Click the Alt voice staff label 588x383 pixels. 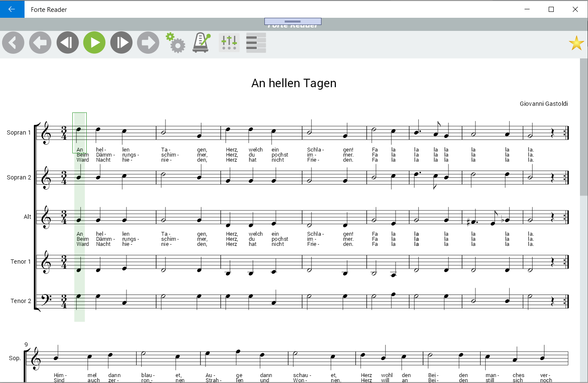(x=27, y=217)
